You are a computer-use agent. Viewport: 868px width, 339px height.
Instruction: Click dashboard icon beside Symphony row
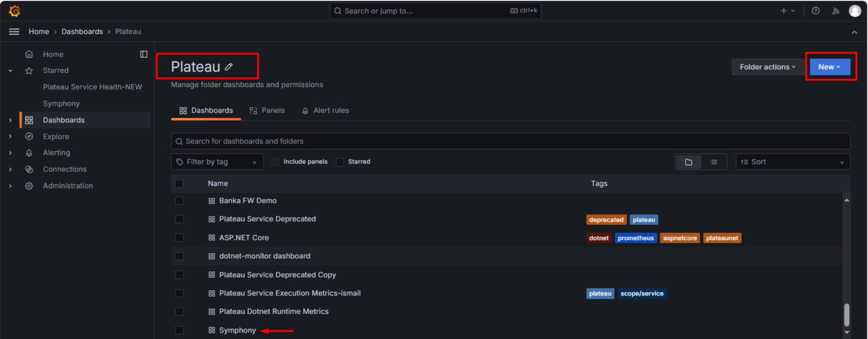(212, 330)
